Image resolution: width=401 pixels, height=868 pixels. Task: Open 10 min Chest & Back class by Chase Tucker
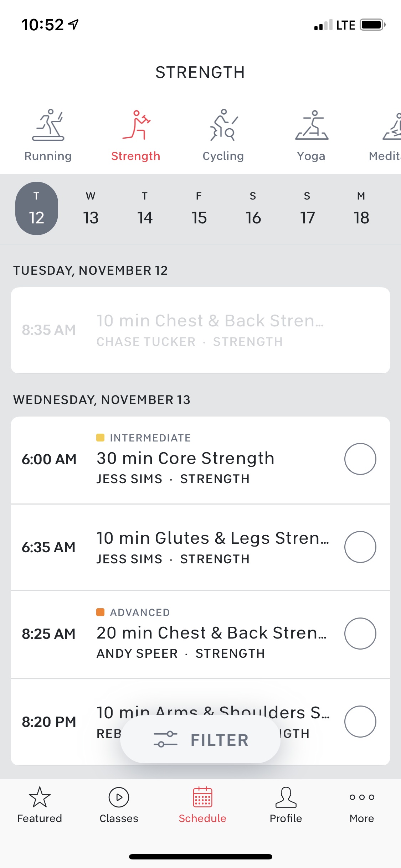(200, 330)
